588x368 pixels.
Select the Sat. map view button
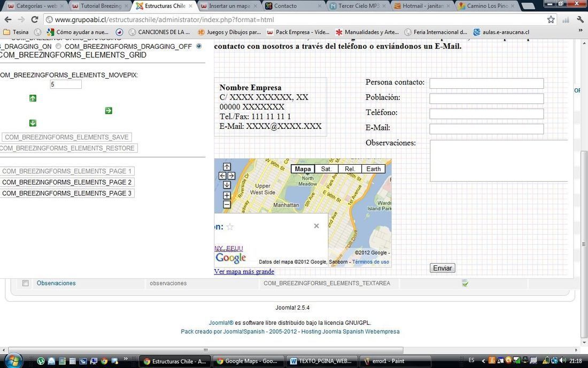326,169
